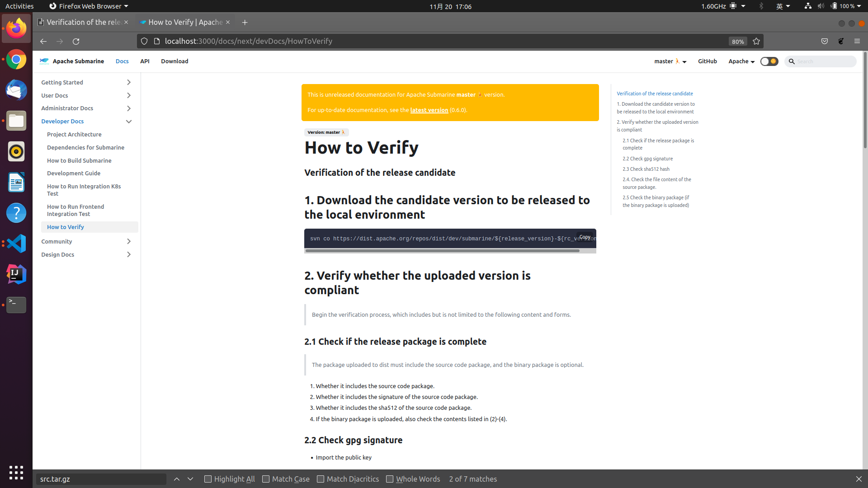This screenshot has width=868, height=488.
Task: Open system volume indicator
Action: pos(821,6)
